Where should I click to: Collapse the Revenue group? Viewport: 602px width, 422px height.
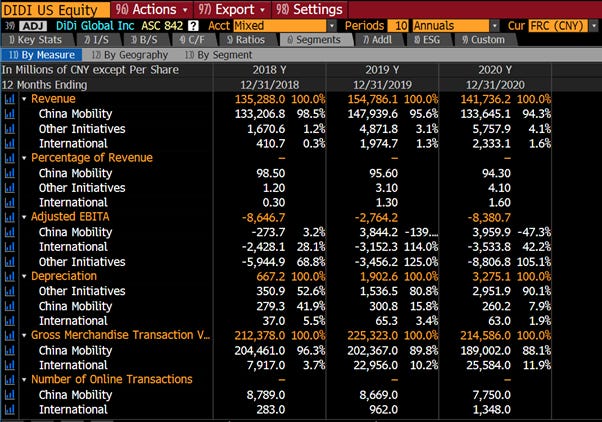pyautogui.click(x=24, y=99)
